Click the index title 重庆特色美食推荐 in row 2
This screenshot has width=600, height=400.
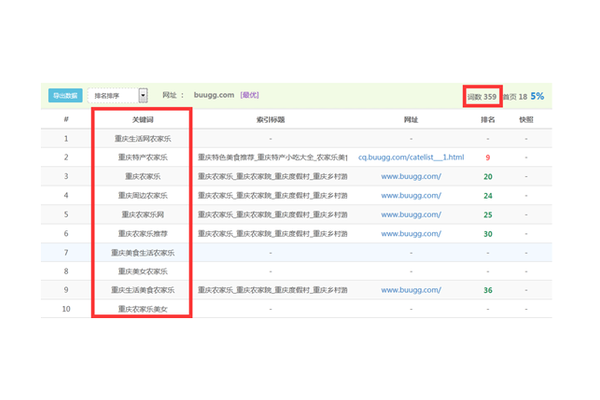[272, 157]
